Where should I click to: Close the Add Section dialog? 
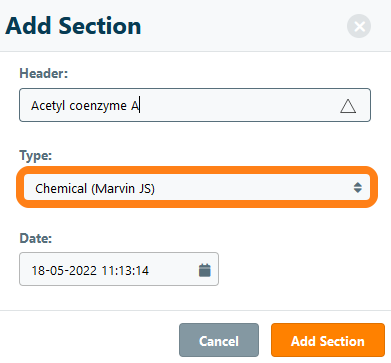pos(359,26)
